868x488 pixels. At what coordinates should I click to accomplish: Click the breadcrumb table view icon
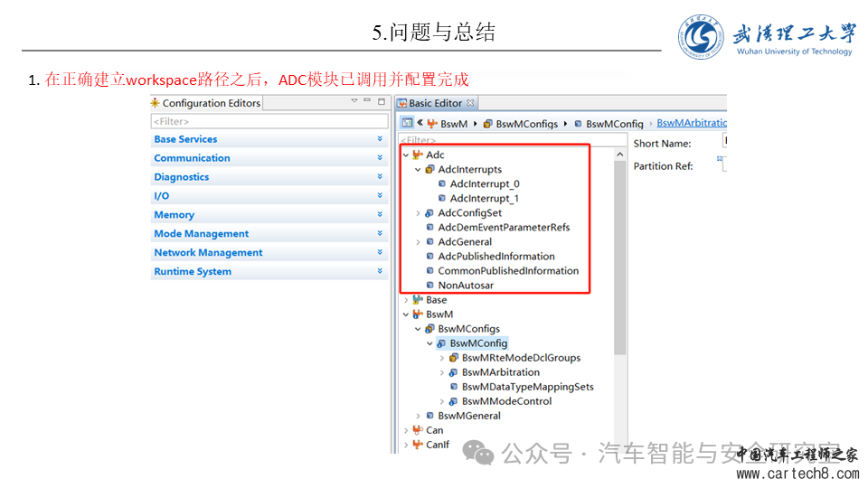pyautogui.click(x=408, y=123)
